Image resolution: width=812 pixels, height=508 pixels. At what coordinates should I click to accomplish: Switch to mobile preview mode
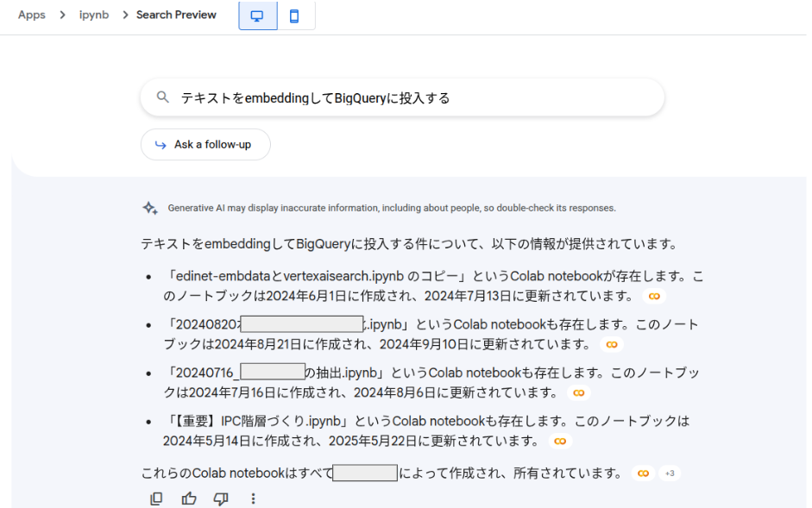[x=294, y=16]
